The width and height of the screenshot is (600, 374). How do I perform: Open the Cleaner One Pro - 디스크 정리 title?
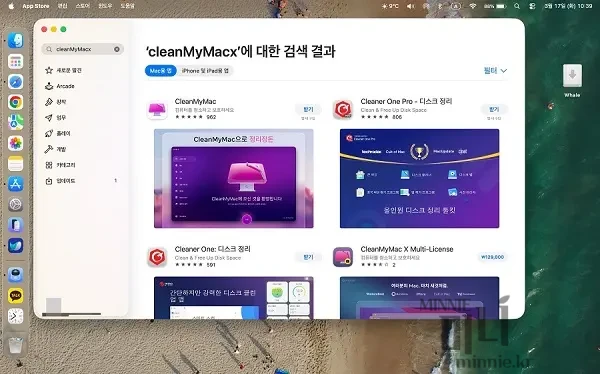[x=406, y=101]
